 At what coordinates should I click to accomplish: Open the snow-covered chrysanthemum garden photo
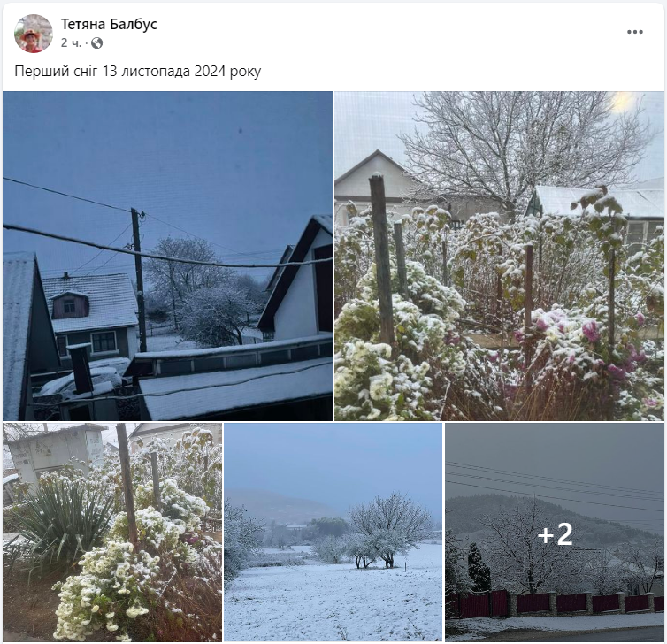pos(499,256)
